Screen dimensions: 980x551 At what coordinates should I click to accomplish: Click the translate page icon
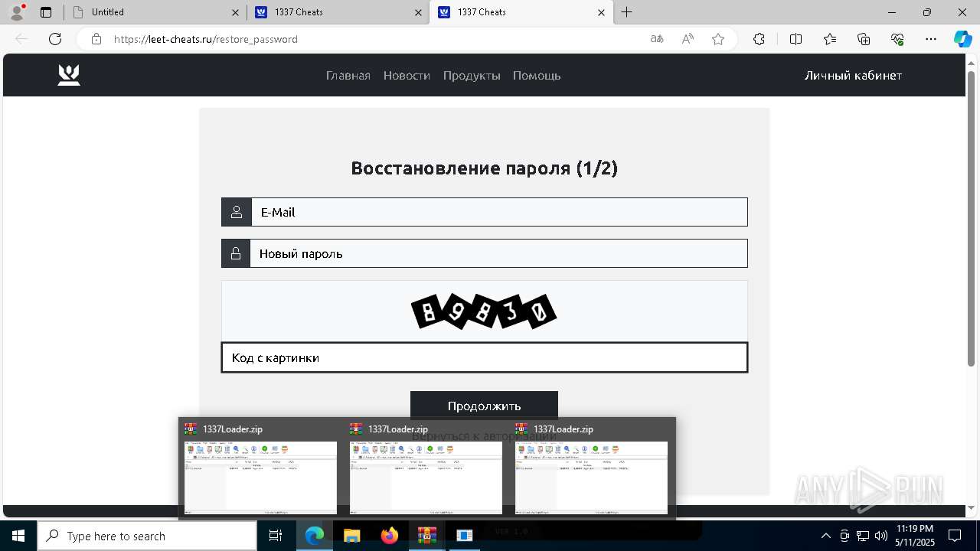(657, 39)
